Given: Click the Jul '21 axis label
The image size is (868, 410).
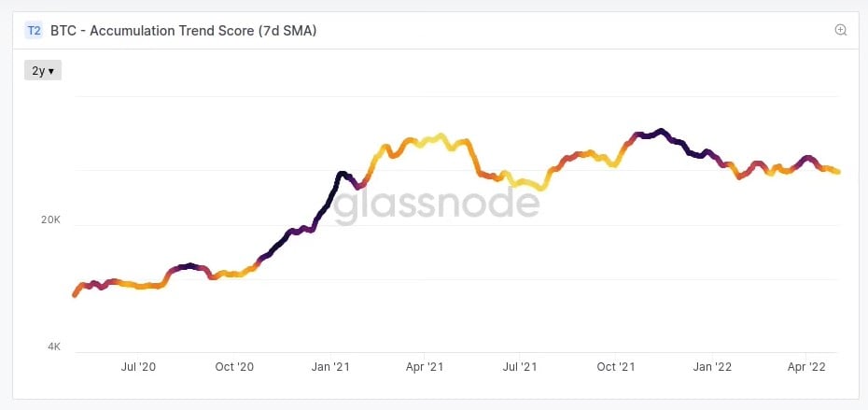Looking at the screenshot, I should tap(520, 367).
